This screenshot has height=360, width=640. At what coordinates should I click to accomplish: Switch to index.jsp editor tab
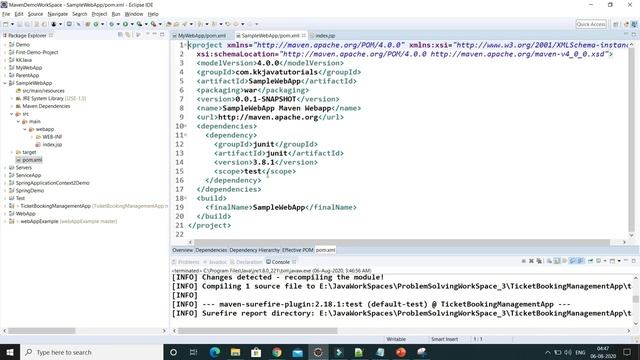click(322, 36)
